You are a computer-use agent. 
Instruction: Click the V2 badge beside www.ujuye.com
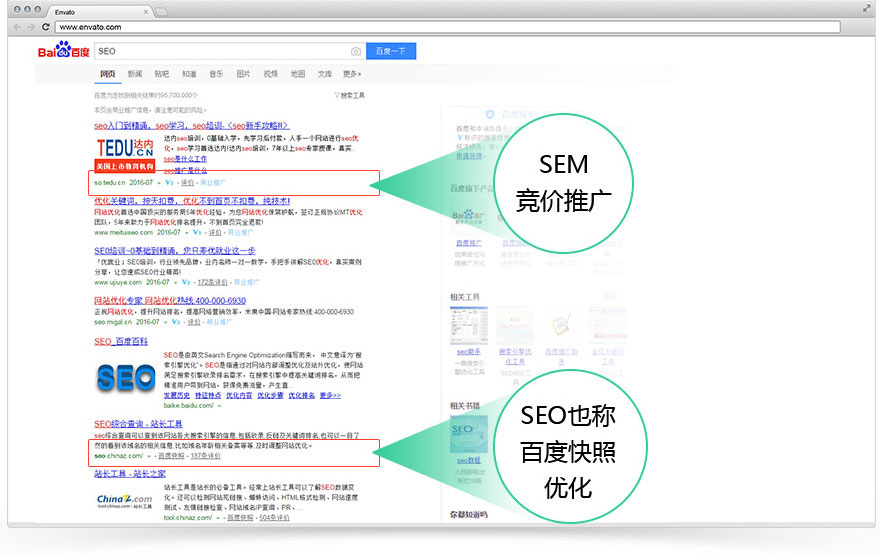pyautogui.click(x=186, y=282)
